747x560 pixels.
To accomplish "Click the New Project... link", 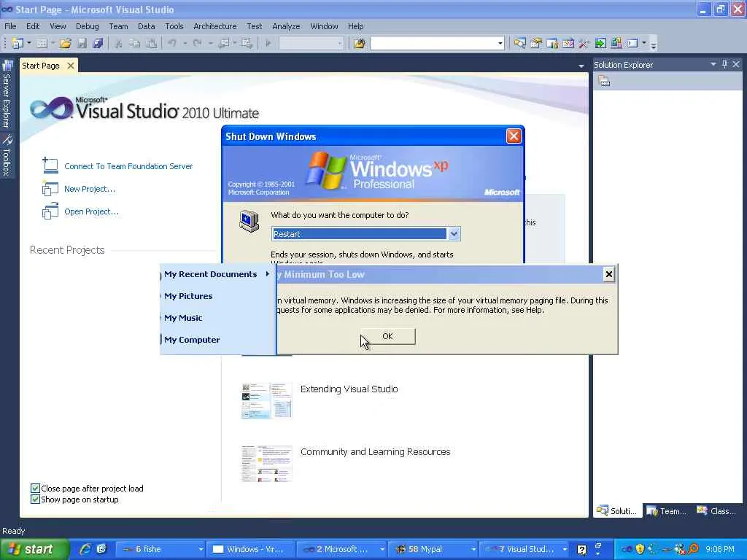I will 90,189.
